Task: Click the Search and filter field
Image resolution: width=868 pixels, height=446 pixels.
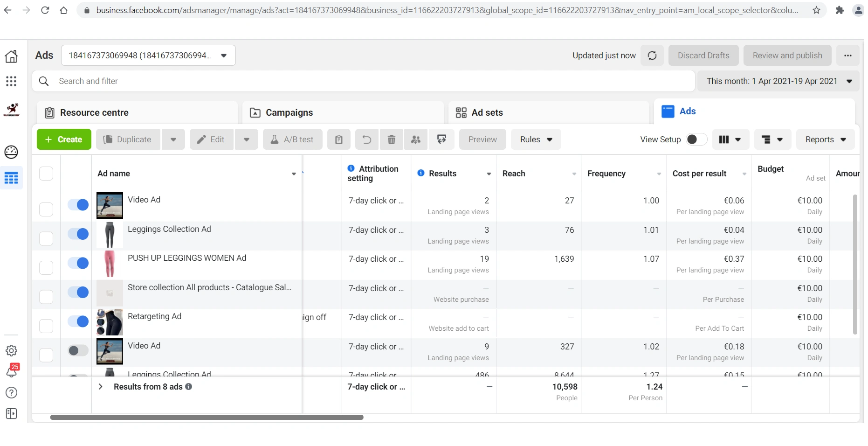Action: click(364, 81)
